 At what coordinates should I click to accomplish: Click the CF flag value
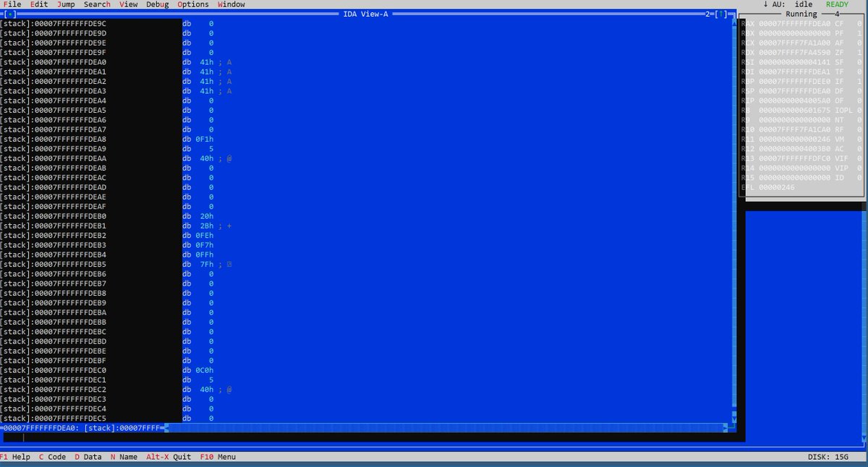click(859, 24)
